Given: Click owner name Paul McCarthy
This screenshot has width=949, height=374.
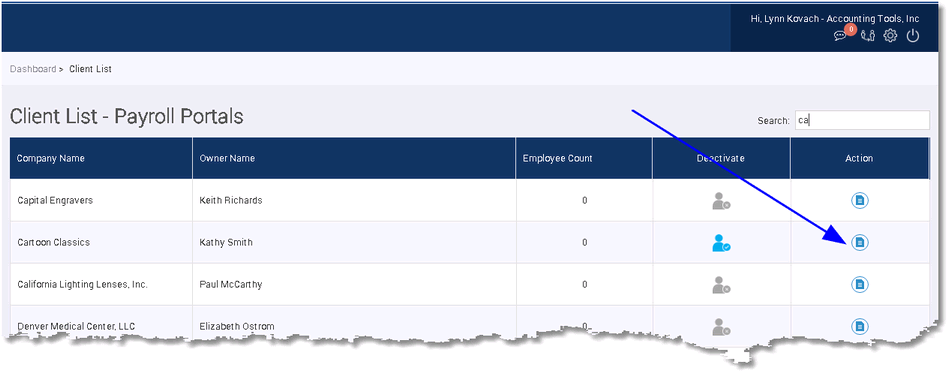Looking at the screenshot, I should coord(231,284).
